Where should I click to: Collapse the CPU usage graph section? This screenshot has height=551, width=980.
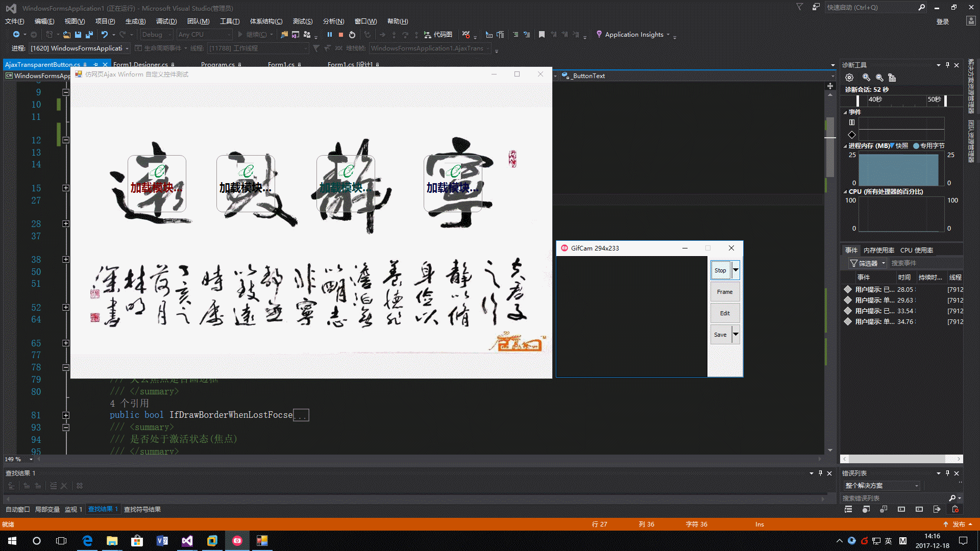pos(845,192)
